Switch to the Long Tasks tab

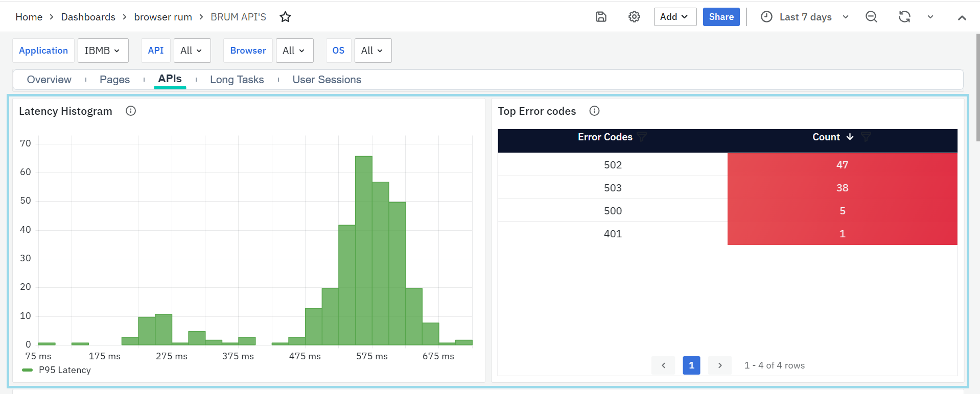[x=237, y=80]
